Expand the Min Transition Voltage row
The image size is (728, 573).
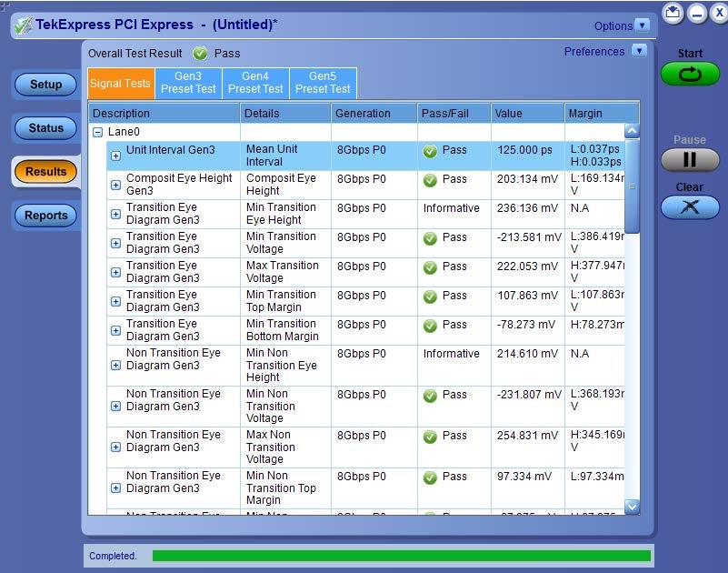(x=115, y=243)
